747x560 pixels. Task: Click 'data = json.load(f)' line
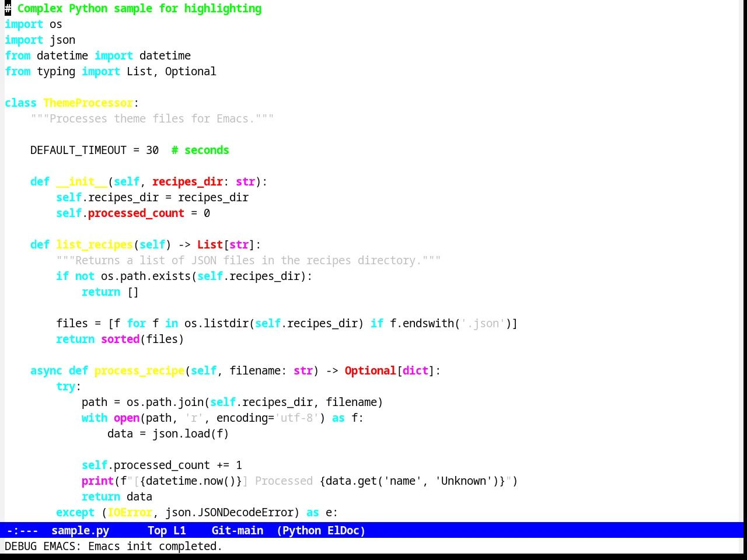168,433
